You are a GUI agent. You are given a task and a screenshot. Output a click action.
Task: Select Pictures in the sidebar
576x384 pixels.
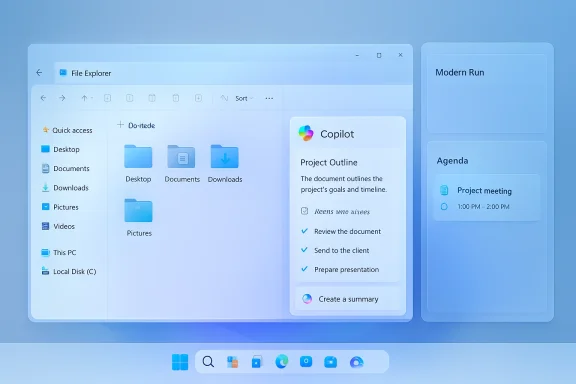pyautogui.click(x=60, y=207)
